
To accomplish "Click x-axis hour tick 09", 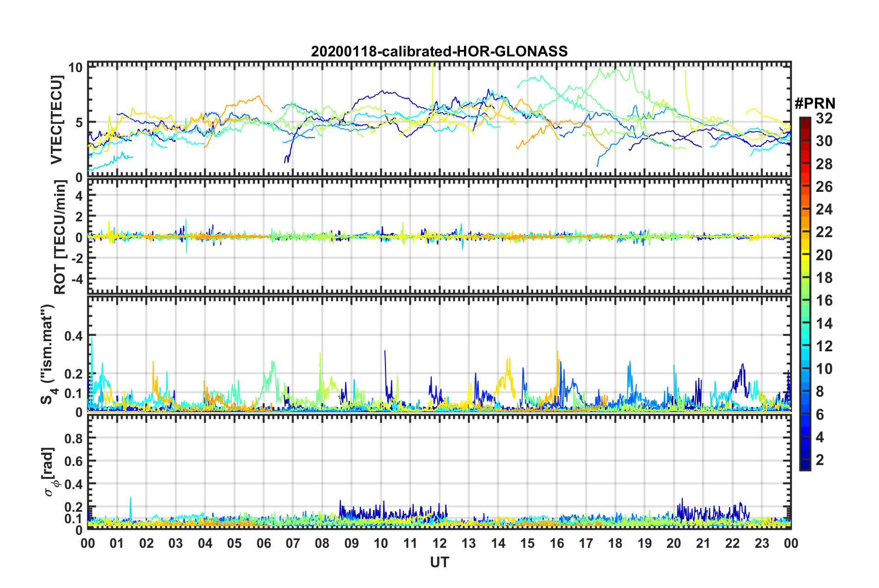I will click(x=352, y=543).
